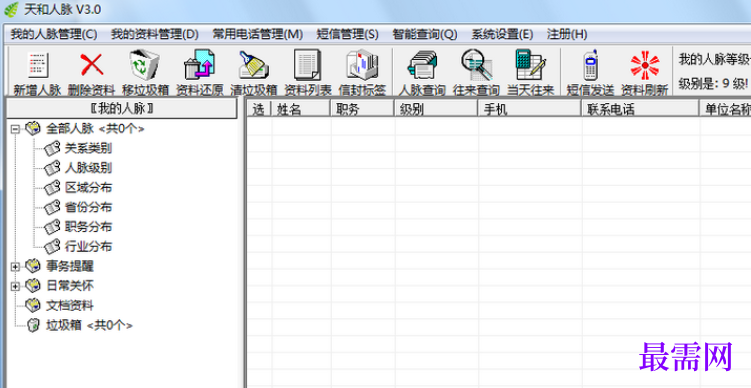Viewport: 751px width, 388px height.
Task: Click the 清垃圾箱 broom icon
Action: [x=253, y=65]
